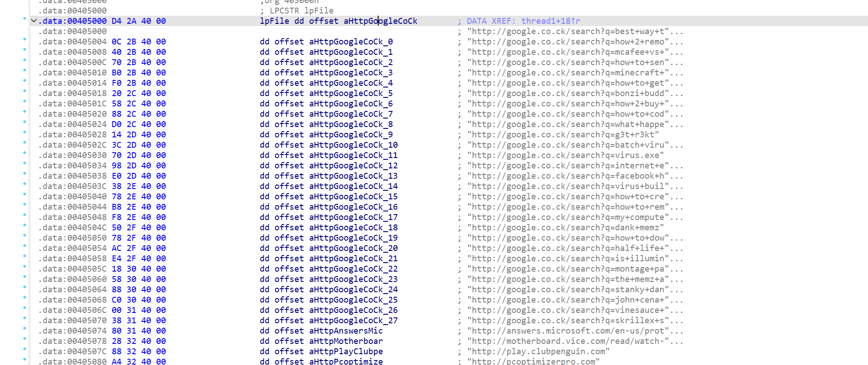Click the gutter dot beside address 00405060
Image resolution: width=868 pixels, height=365 pixels.
click(x=25, y=277)
